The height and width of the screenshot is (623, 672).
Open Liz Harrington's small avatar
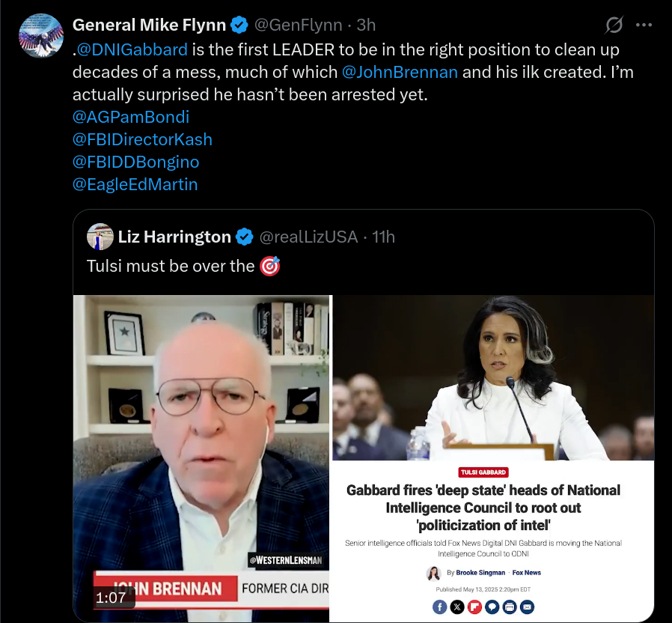coord(100,237)
